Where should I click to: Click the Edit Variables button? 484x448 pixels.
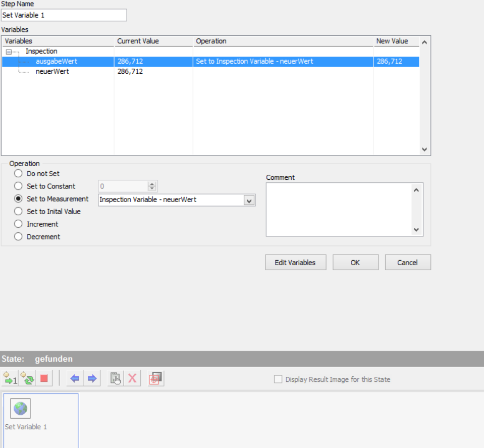295,262
